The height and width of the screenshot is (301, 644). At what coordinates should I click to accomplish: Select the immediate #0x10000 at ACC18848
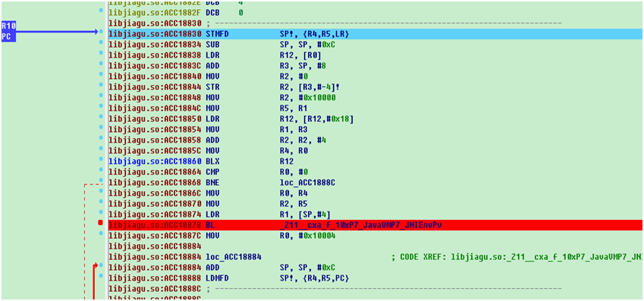click(x=318, y=98)
